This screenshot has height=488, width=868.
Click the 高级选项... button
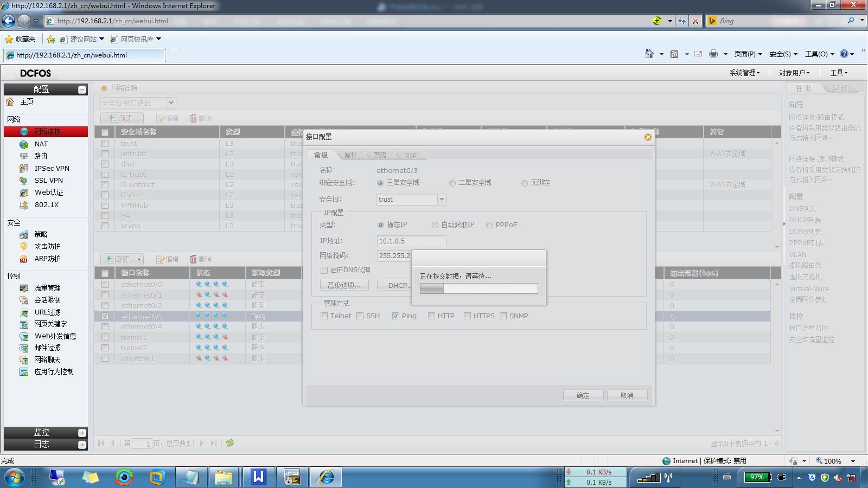click(x=344, y=285)
